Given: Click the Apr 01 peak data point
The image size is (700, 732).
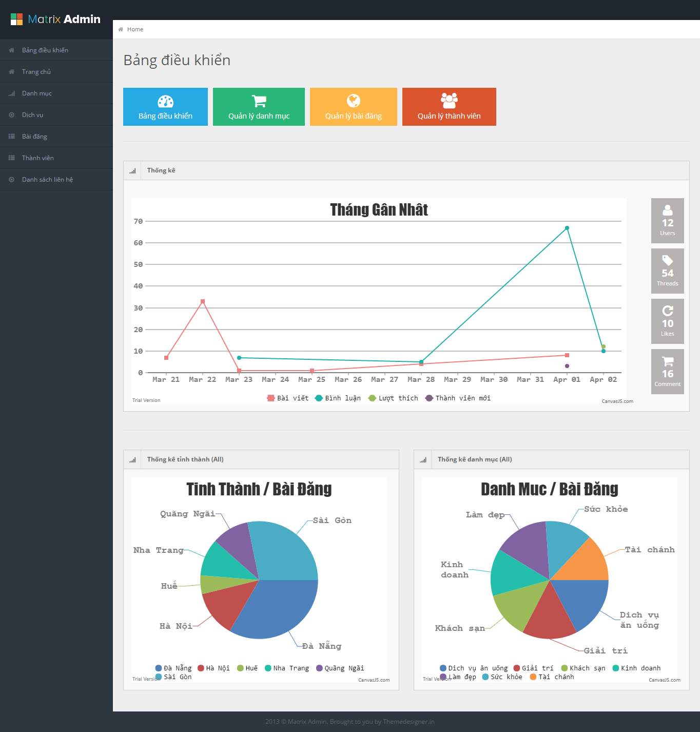Looking at the screenshot, I should pyautogui.click(x=567, y=228).
